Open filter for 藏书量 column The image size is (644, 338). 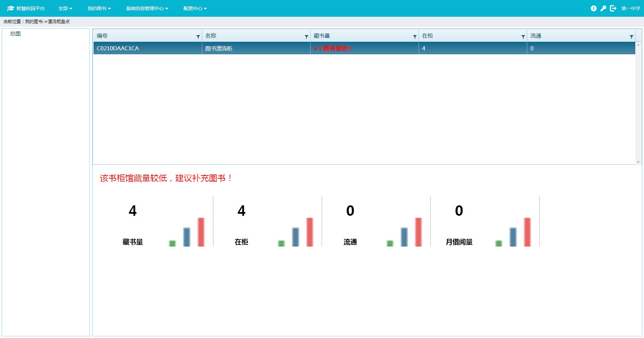[415, 37]
